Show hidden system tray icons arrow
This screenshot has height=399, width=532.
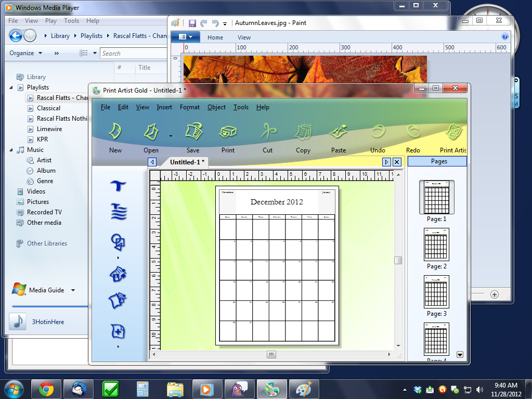(x=405, y=390)
